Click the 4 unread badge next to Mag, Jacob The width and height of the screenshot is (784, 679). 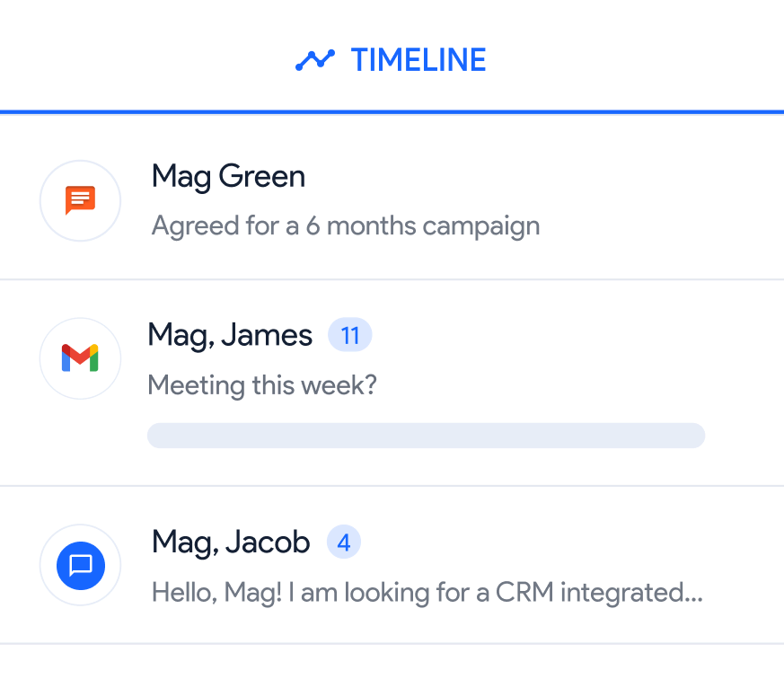(x=343, y=542)
